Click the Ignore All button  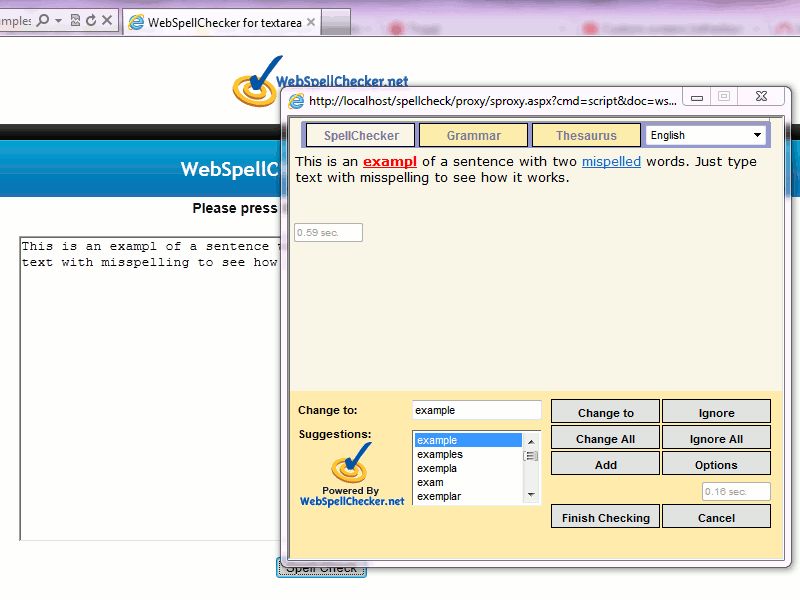pos(716,438)
